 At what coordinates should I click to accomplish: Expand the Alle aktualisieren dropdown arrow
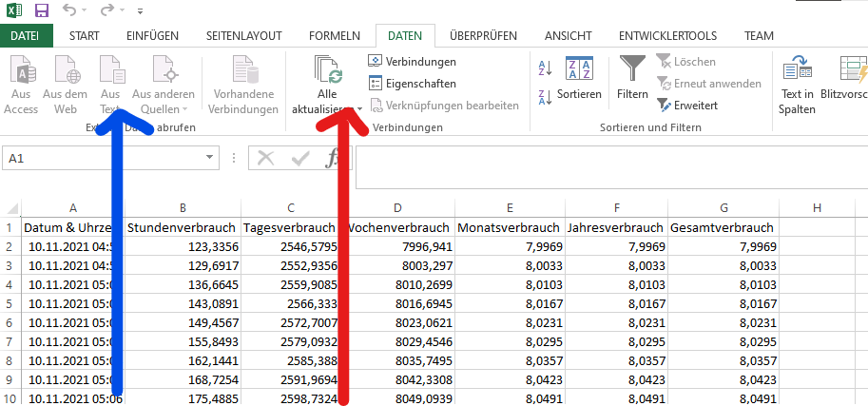pyautogui.click(x=359, y=109)
